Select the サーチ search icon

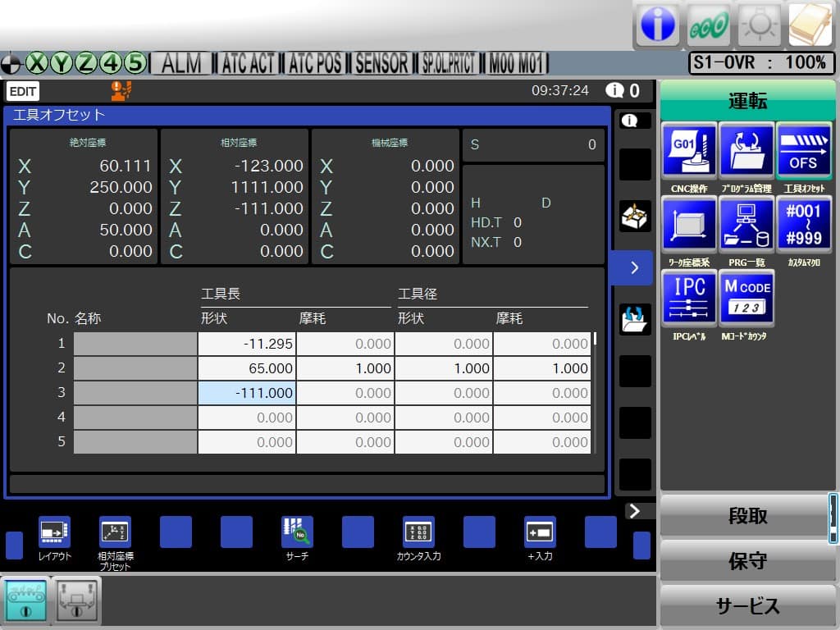296,532
